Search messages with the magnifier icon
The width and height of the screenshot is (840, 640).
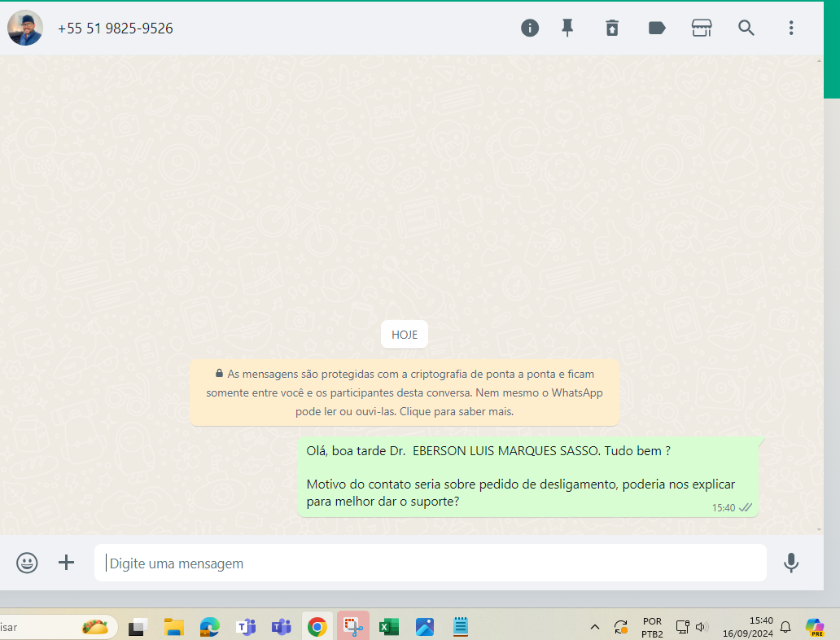tap(746, 28)
